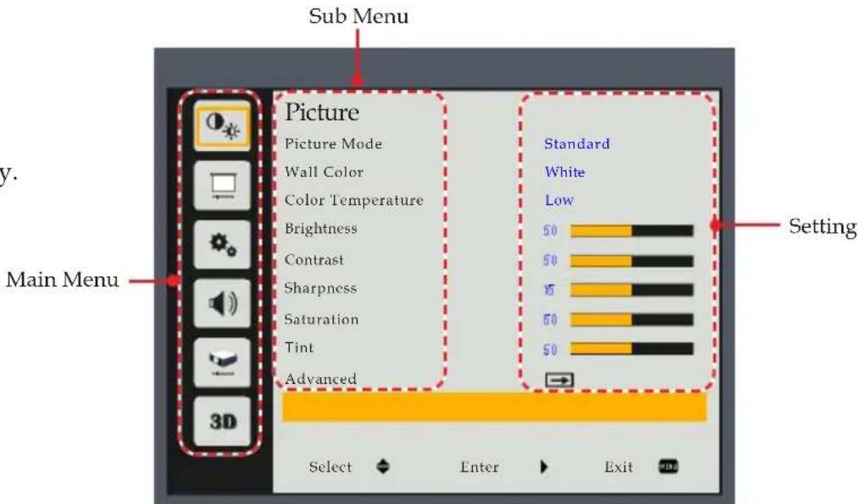Open the Advanced submenu item
Screen dimensions: 860x504
321,379
